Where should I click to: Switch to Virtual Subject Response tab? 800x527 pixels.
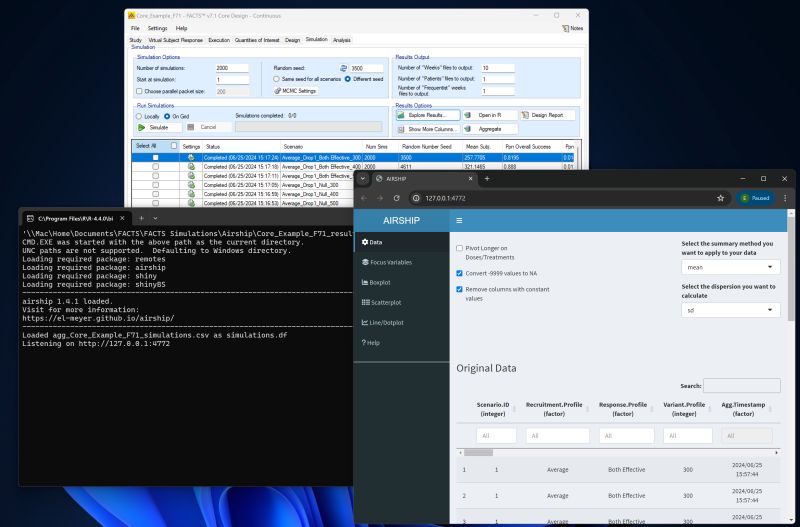point(176,40)
